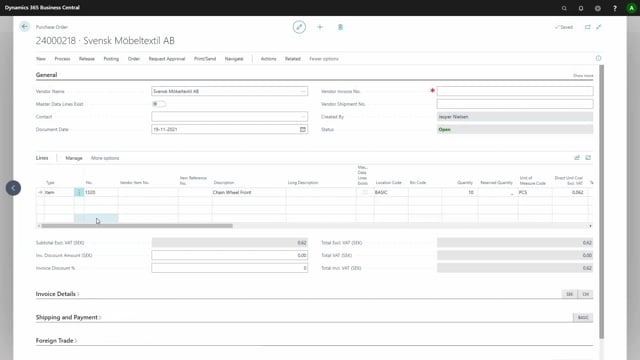Viewport: 640px width, 360px height.
Task: Click the Quantity column header
Action: coord(465,183)
